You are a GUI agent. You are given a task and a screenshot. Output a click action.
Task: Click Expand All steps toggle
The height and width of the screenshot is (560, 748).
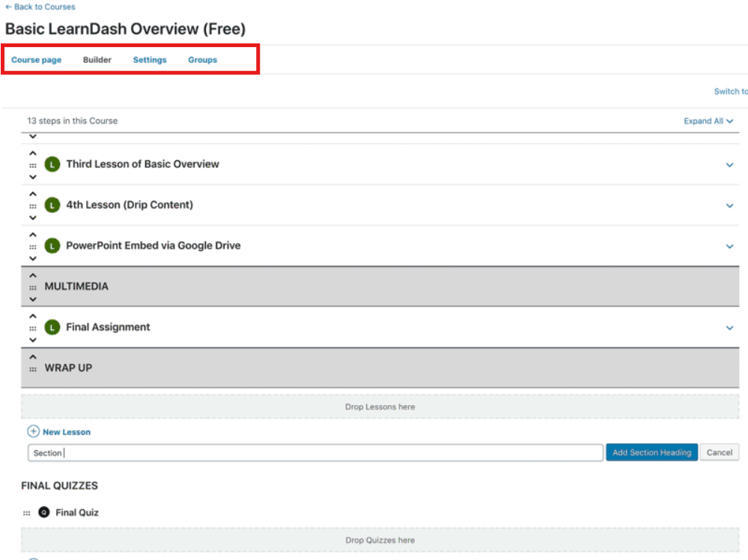[x=708, y=121]
